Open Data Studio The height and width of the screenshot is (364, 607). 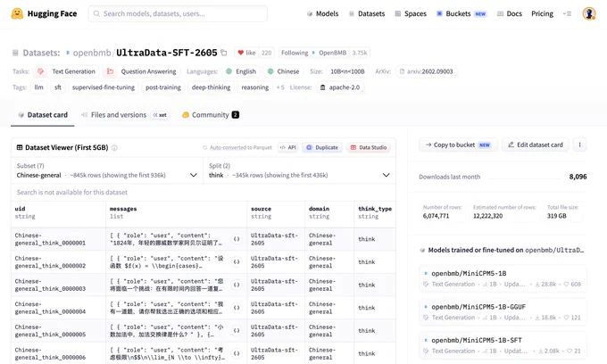[x=368, y=147]
